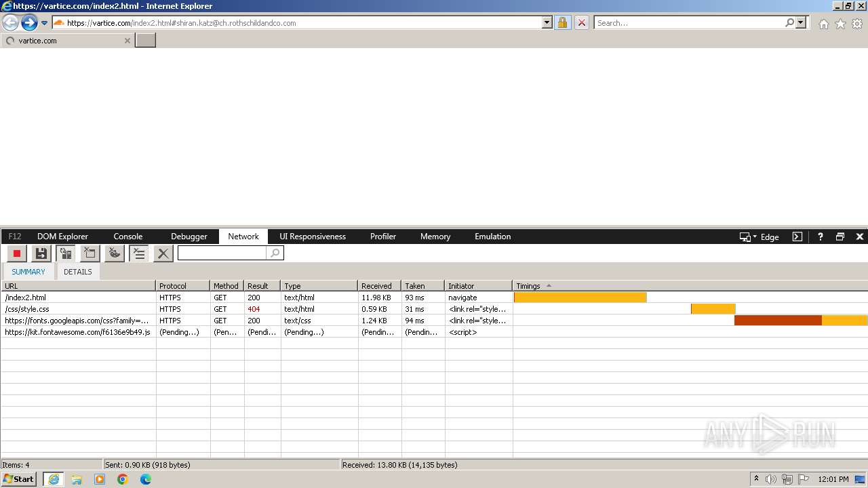
Task: Stop page loading with red X
Action: 581,23
